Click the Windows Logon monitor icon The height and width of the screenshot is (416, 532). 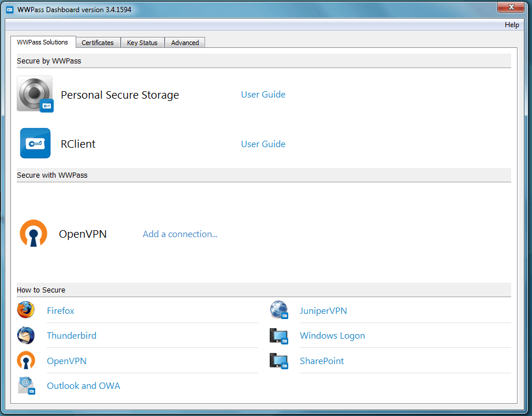click(279, 335)
